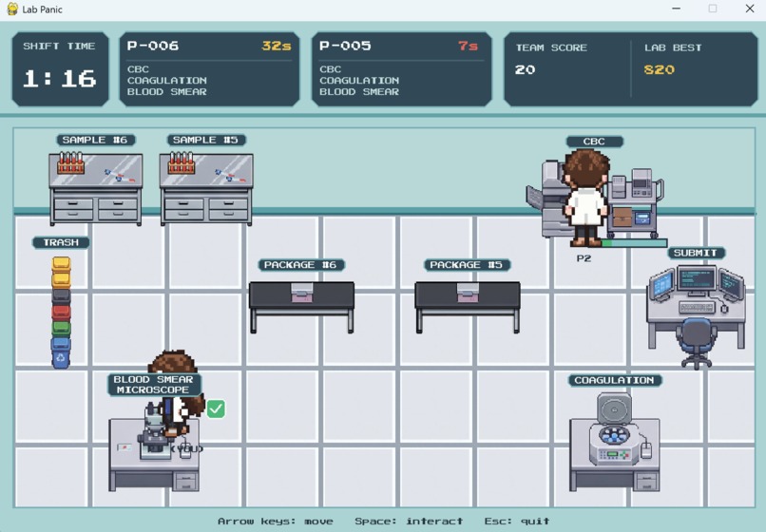
Task: Click the red trash bin
Action: click(x=61, y=312)
